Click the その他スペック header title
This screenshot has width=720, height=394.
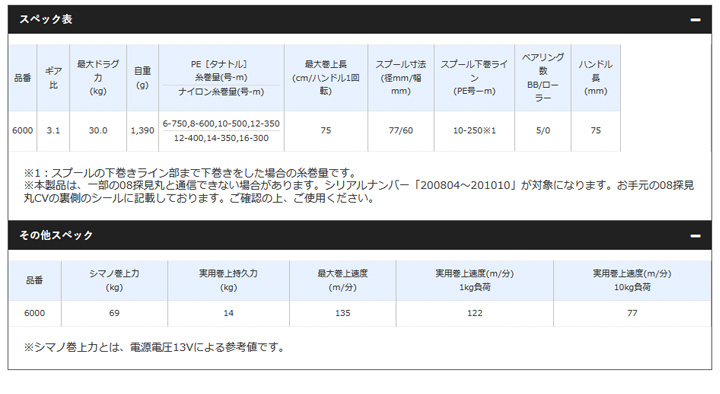pyautogui.click(x=56, y=235)
